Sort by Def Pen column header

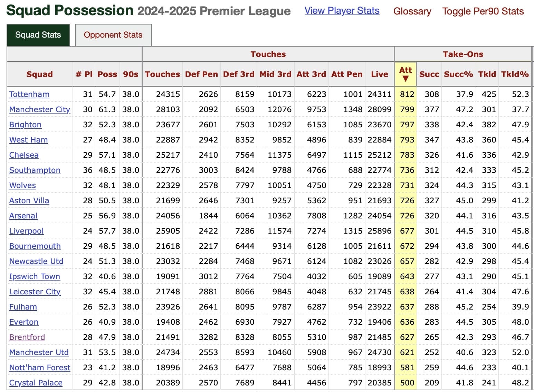point(201,74)
